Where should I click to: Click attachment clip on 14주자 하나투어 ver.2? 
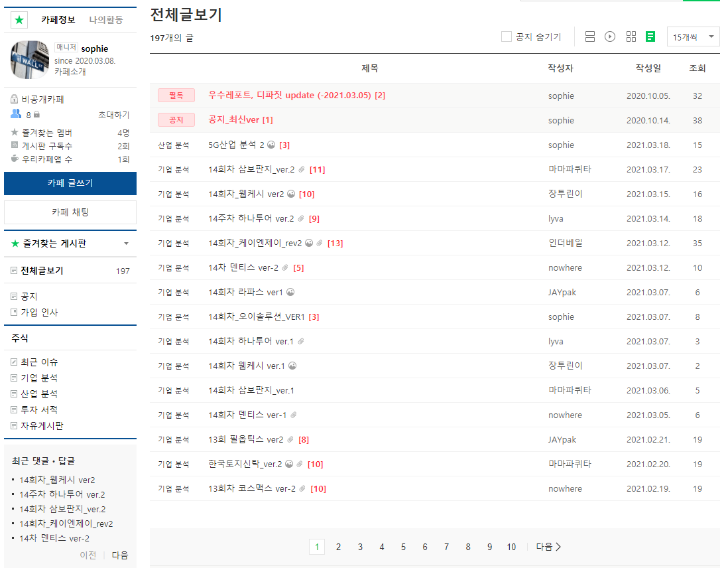(301, 218)
